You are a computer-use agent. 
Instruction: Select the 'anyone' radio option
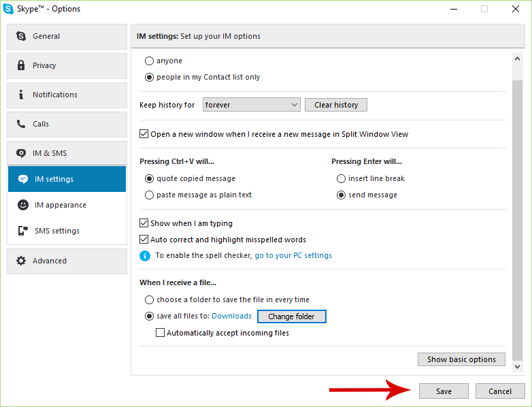(149, 61)
